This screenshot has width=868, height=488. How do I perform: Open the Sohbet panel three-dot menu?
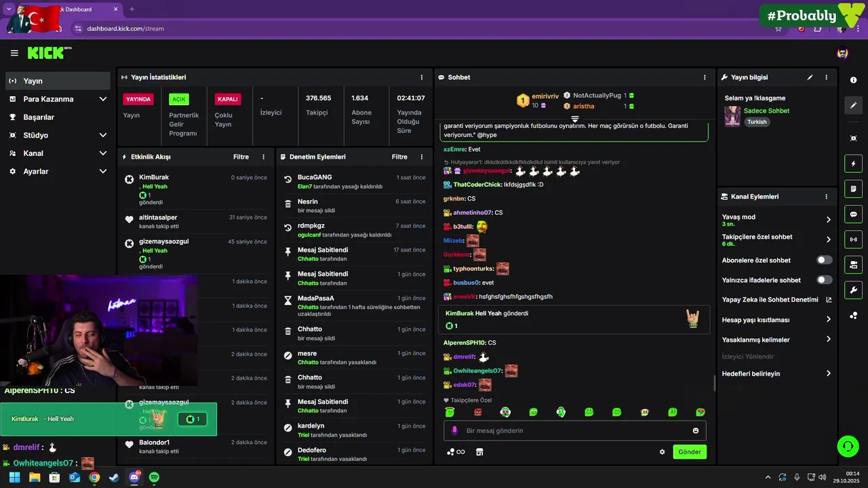[705, 77]
